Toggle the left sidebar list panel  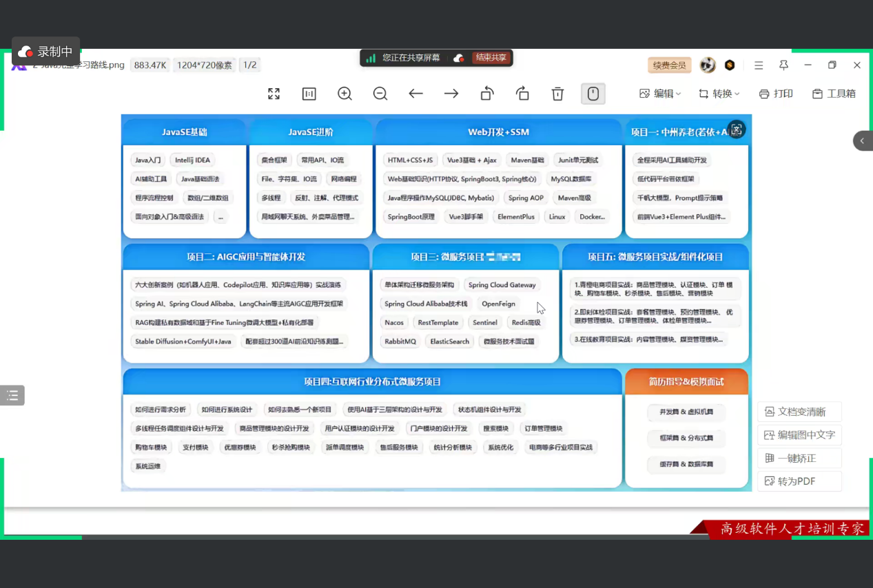[12, 395]
